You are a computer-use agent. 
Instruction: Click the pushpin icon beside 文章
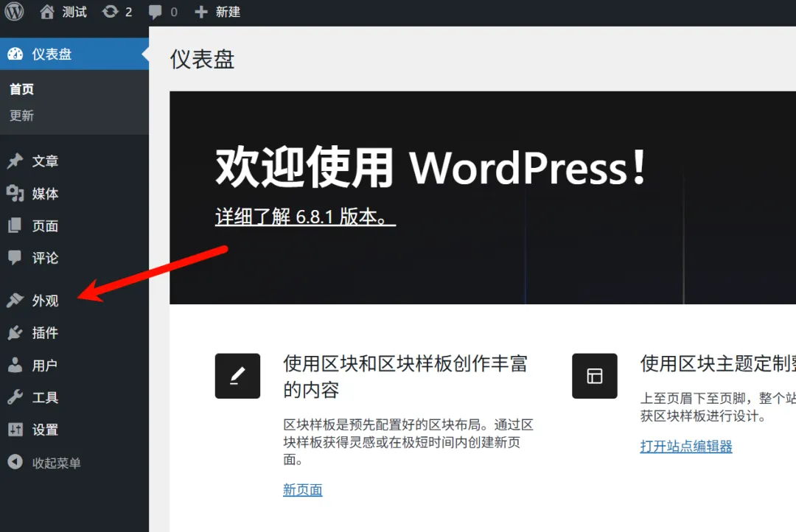click(15, 161)
